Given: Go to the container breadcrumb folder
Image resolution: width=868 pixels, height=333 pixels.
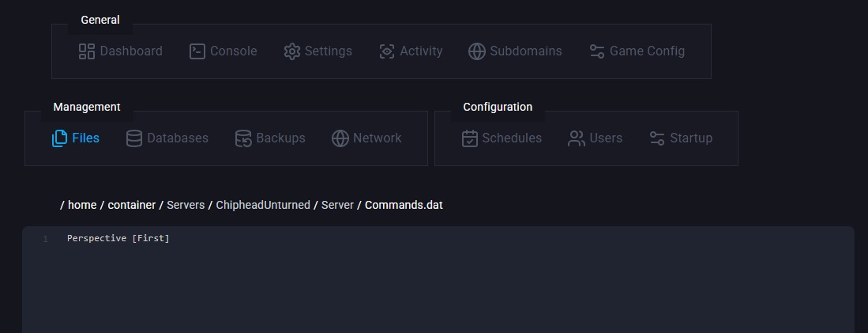Looking at the screenshot, I should tap(132, 205).
